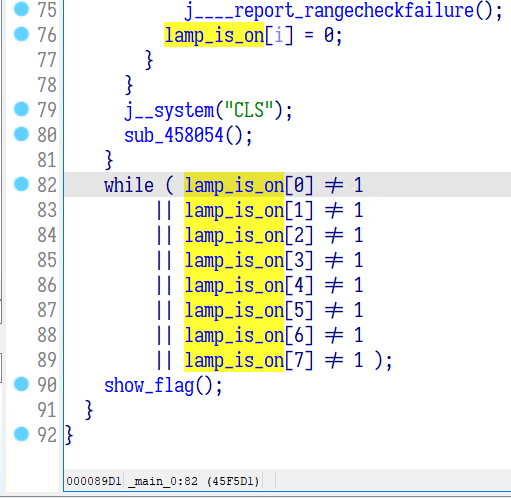The image size is (511, 498).
Task: Select lamp_is_on variable on line 76
Action: click(x=214, y=35)
